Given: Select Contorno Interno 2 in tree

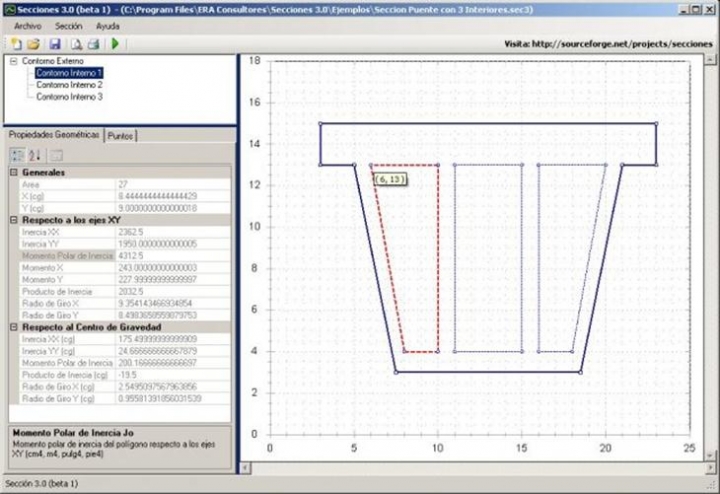Looking at the screenshot, I should click(x=69, y=84).
